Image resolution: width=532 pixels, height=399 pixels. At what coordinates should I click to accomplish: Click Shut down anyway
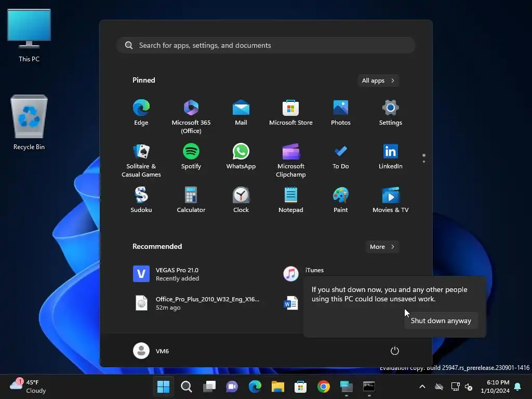point(441,321)
